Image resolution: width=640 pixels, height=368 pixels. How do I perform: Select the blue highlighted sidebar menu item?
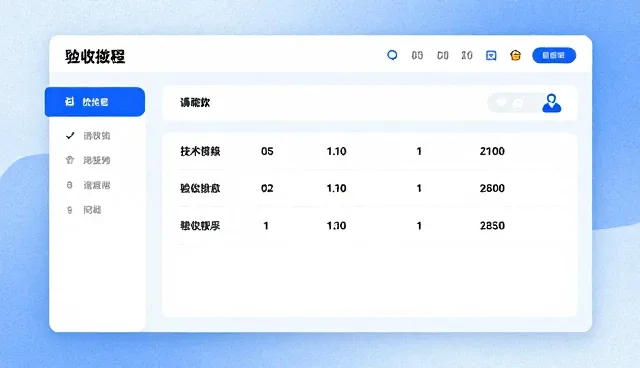[x=95, y=102]
